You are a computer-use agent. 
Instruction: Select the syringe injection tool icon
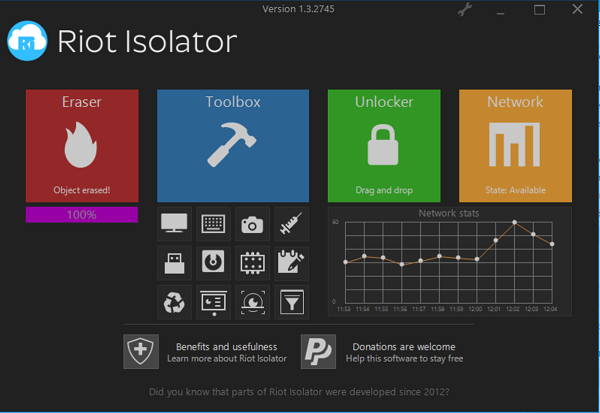(291, 224)
